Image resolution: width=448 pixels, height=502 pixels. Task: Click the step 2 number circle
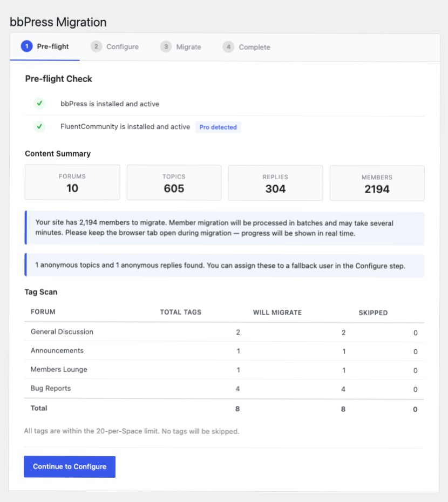[96, 46]
